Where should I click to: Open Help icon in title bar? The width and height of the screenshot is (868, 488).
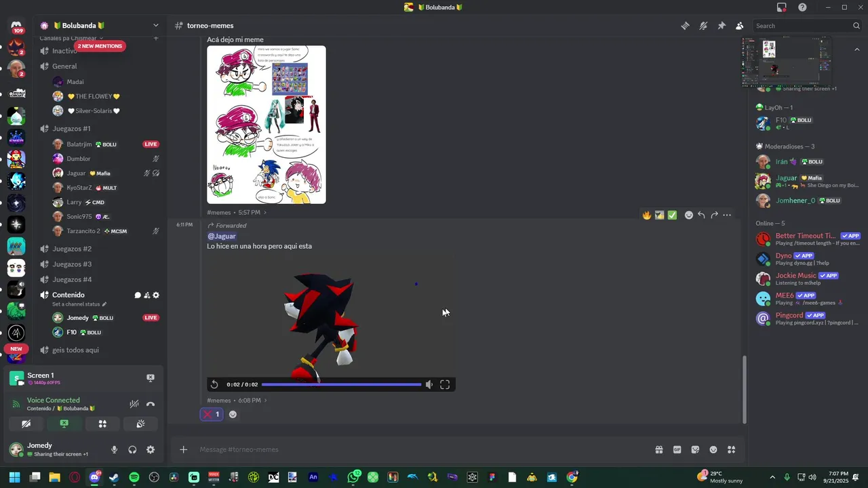click(x=802, y=7)
